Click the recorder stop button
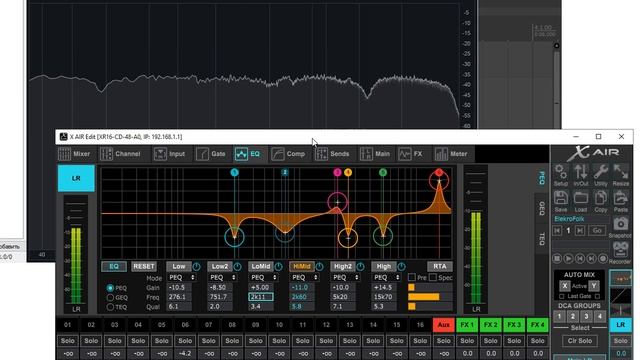 coord(557,258)
